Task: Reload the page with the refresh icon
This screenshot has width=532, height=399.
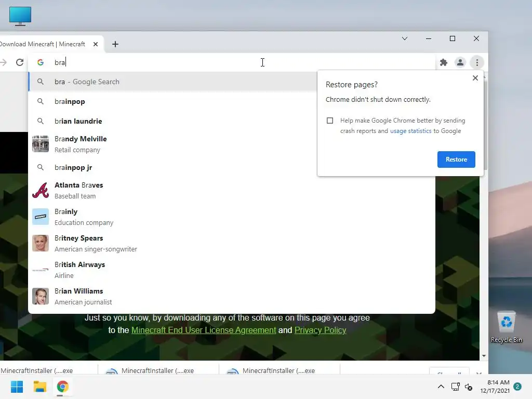Action: 20,62
